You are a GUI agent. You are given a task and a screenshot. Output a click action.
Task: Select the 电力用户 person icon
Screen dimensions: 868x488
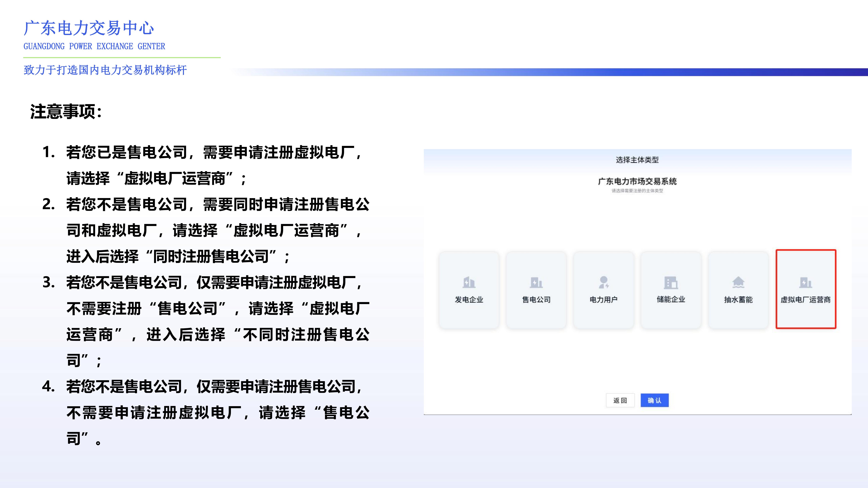coord(604,282)
